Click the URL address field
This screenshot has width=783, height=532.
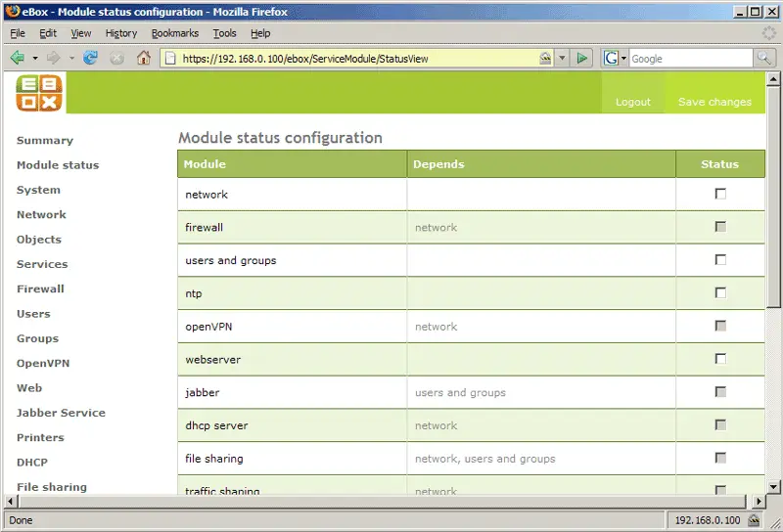357,59
